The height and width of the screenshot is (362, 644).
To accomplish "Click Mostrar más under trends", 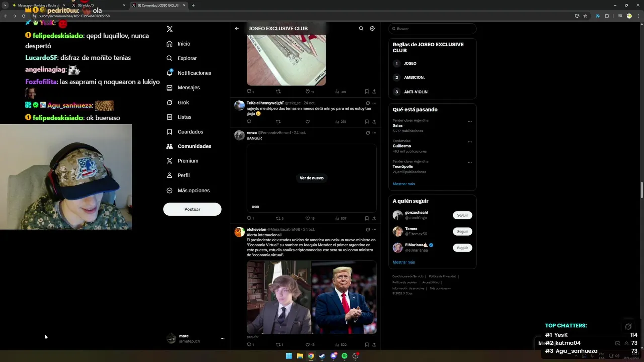I will (404, 184).
